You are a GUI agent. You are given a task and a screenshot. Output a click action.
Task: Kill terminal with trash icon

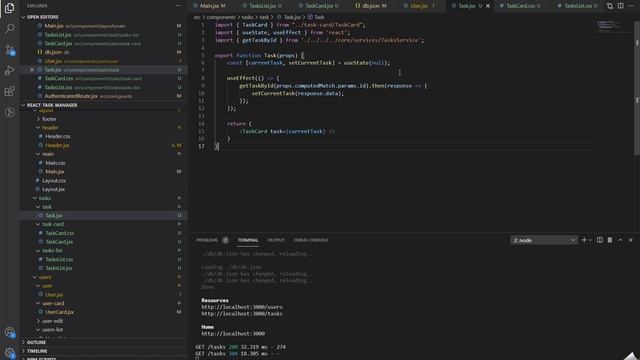pyautogui.click(x=610, y=240)
